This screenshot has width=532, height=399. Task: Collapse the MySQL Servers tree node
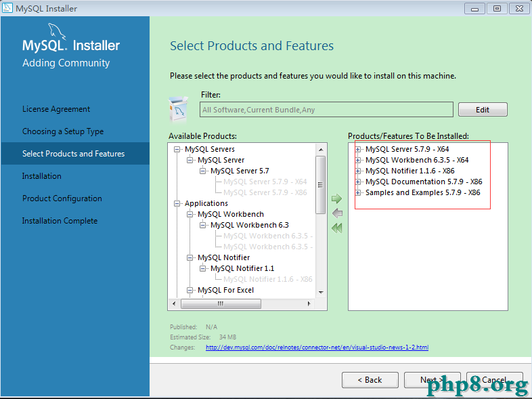pyautogui.click(x=177, y=150)
